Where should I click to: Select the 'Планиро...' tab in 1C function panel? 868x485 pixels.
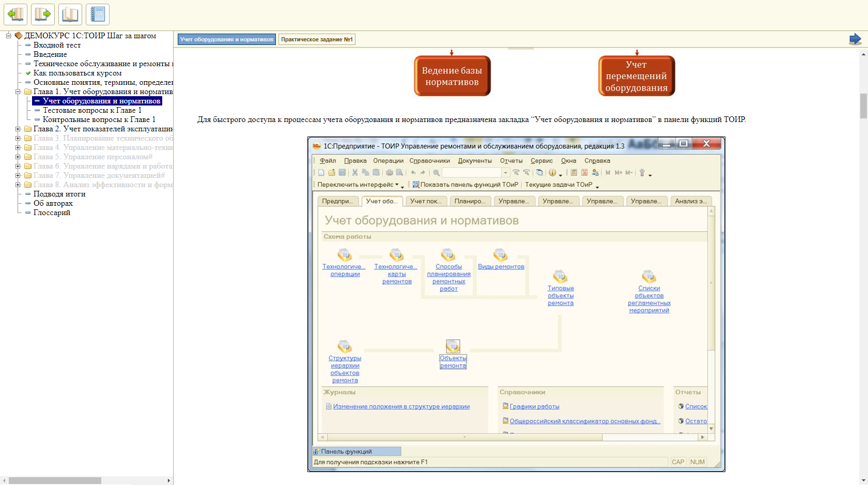click(470, 201)
